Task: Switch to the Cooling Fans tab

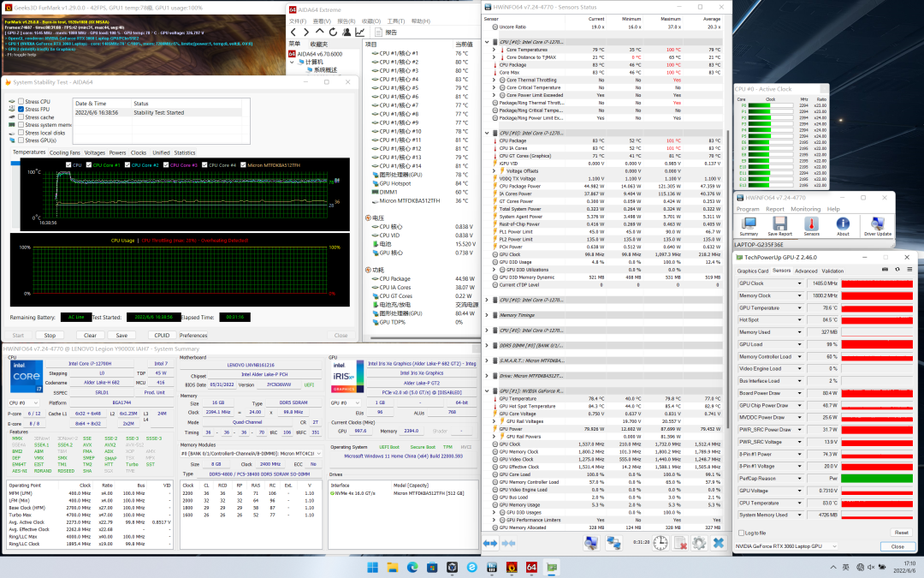Action: tap(65, 152)
